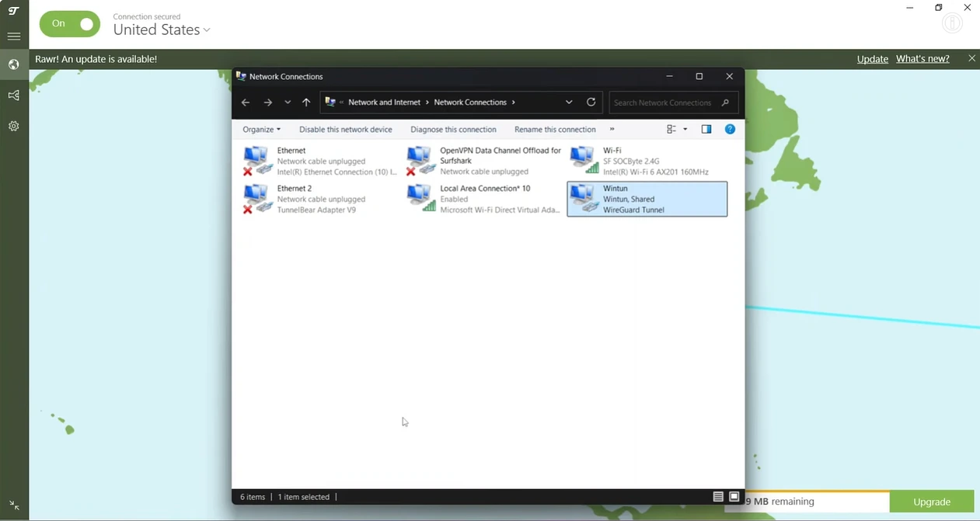Open the United States country dropdown

[x=162, y=30]
